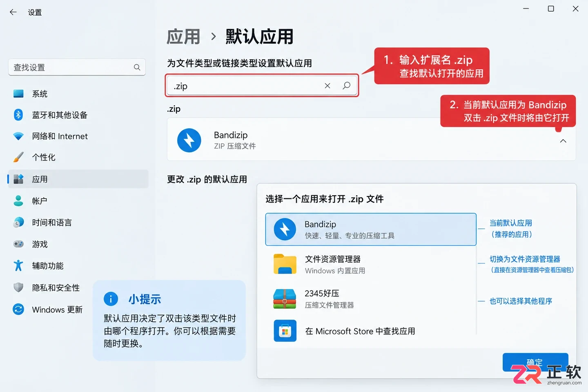Viewport: 588px width, 392px height.
Task: Navigate to 应用 breadcrumb
Action: coord(183,37)
